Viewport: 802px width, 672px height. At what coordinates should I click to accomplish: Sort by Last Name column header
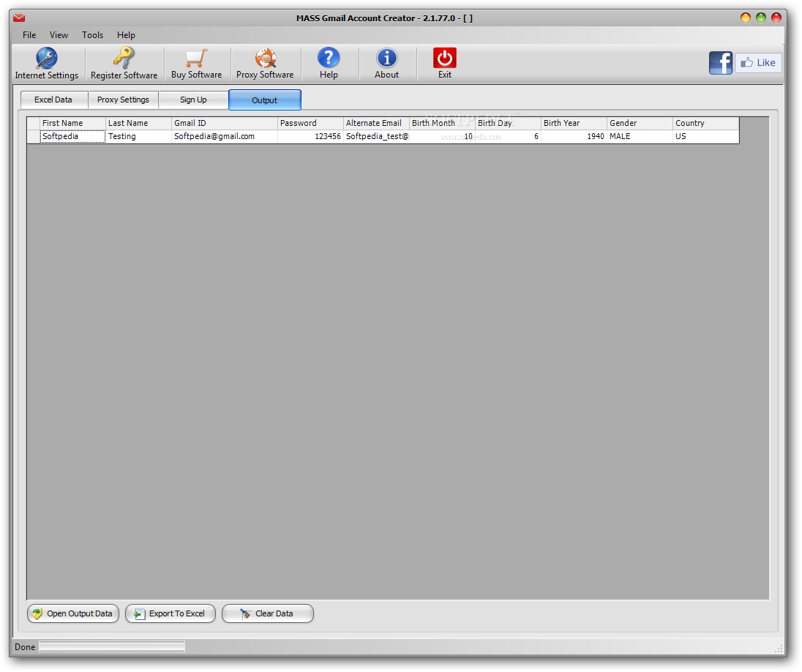pos(138,123)
